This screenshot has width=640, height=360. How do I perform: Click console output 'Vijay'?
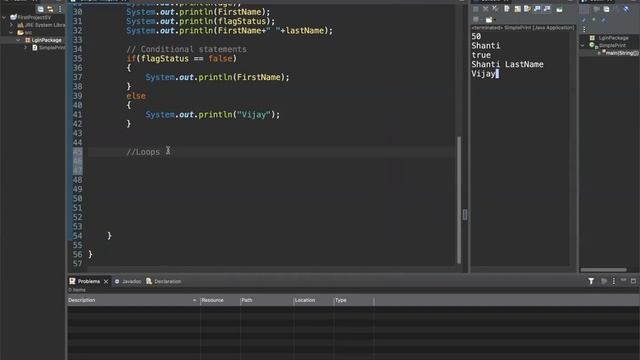[484, 74]
